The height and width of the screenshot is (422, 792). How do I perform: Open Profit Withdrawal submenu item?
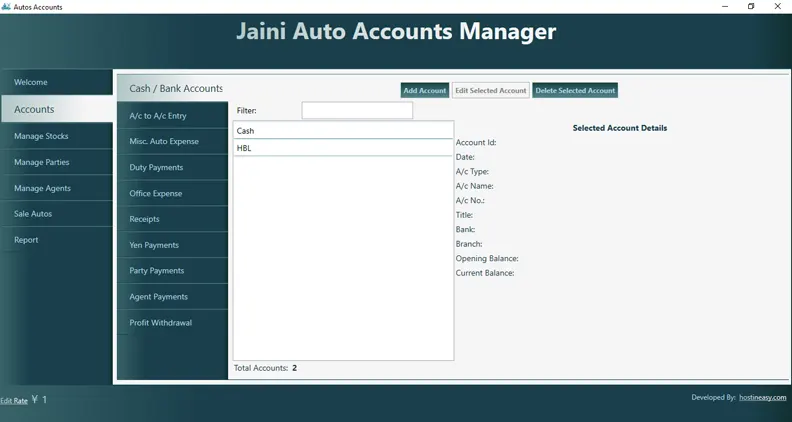click(x=172, y=323)
